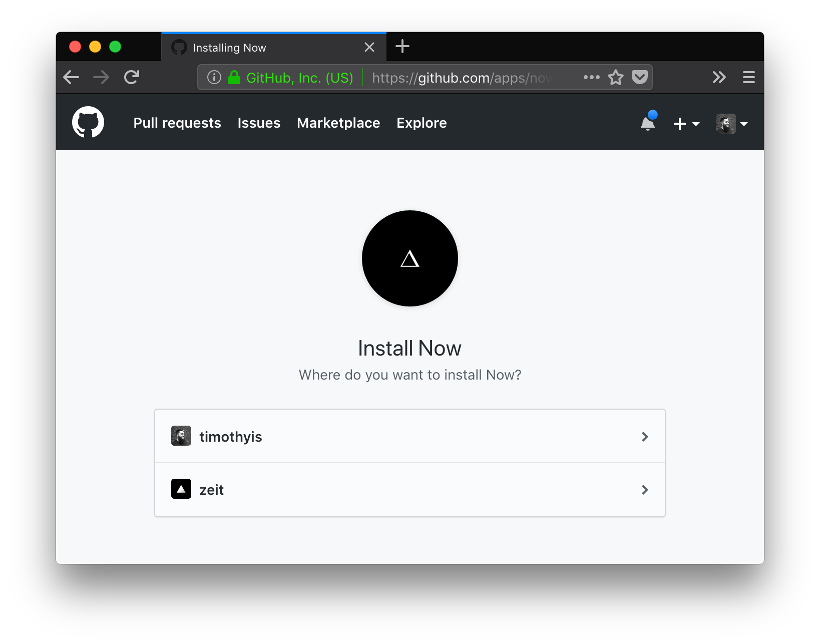
Task: Minimize window with yellow button
Action: click(x=95, y=47)
